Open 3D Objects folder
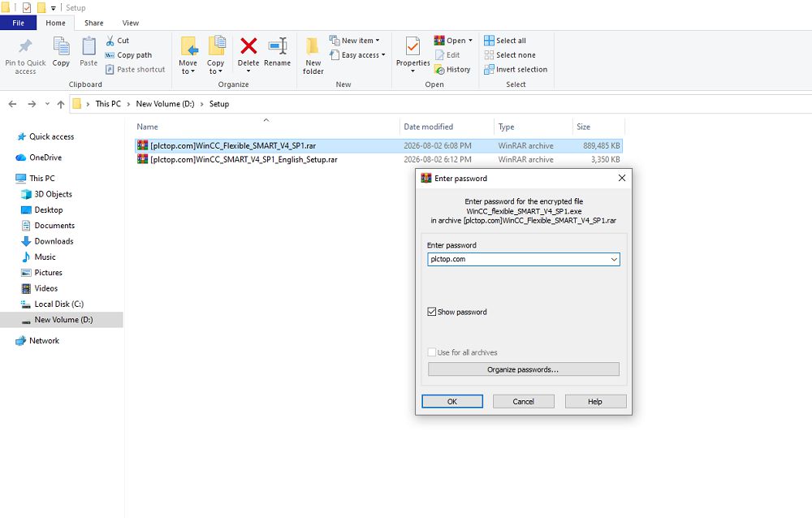 (x=46, y=194)
